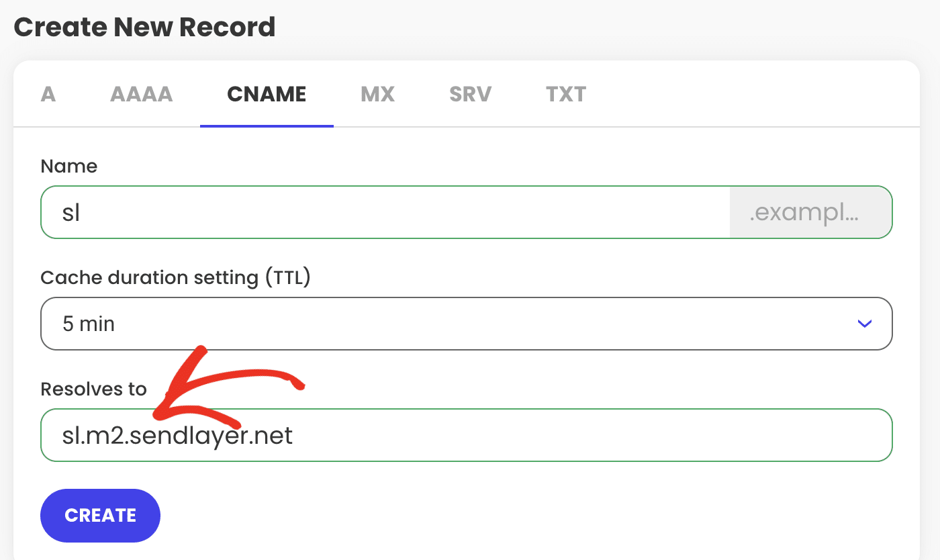Open the SRV record tab
This screenshot has height=560, width=940.
469,95
